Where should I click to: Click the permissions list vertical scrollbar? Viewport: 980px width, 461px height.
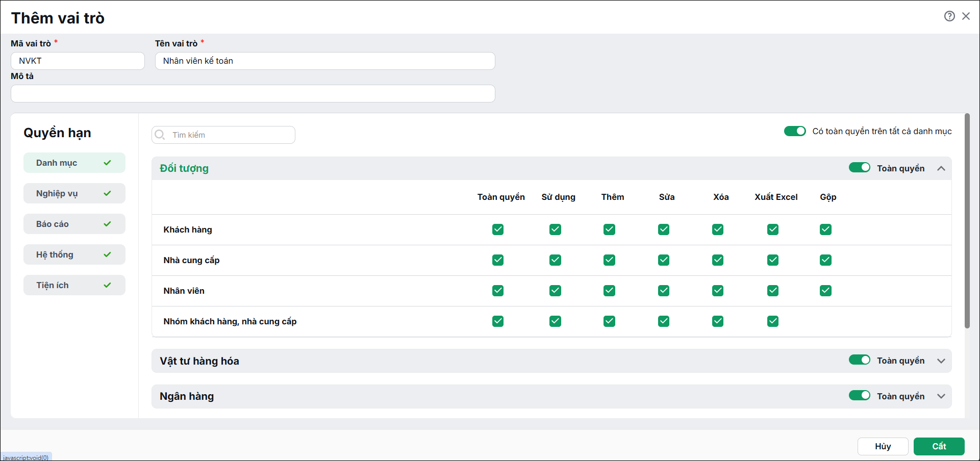967,221
